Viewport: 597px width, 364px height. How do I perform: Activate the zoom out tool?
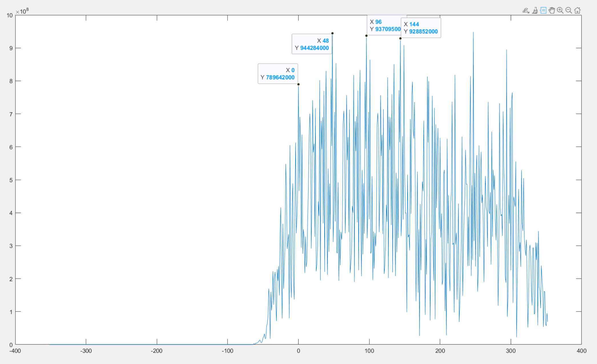click(569, 11)
